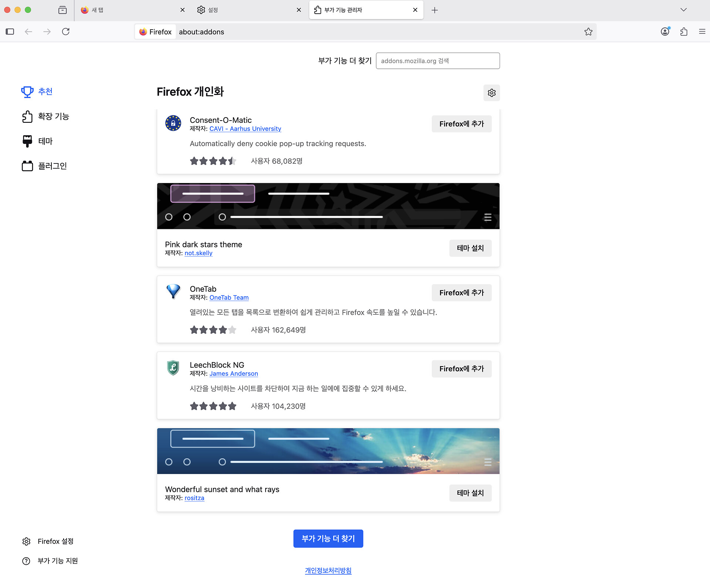Toggle the sidebar panel icon
The height and width of the screenshot is (588, 710).
pyautogui.click(x=10, y=32)
